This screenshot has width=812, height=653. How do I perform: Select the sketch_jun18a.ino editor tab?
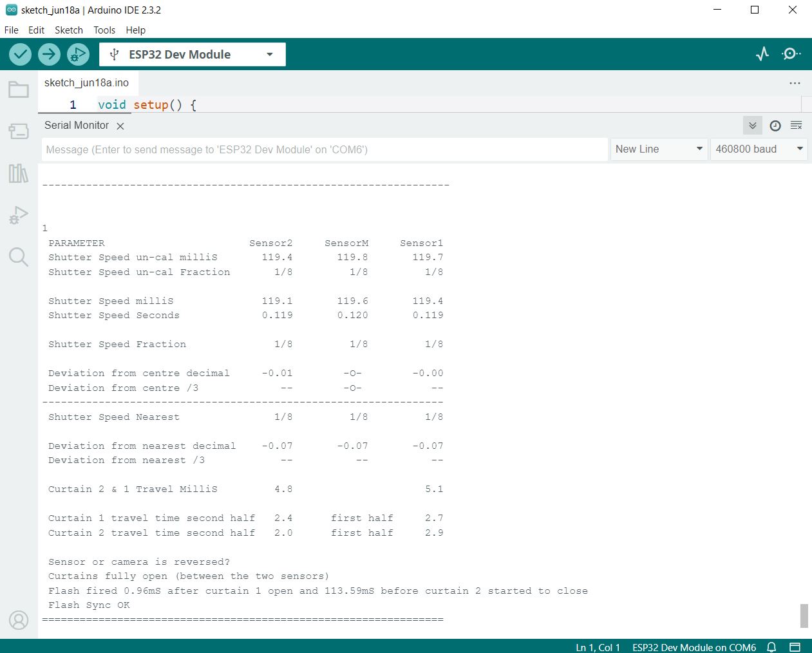coord(87,82)
